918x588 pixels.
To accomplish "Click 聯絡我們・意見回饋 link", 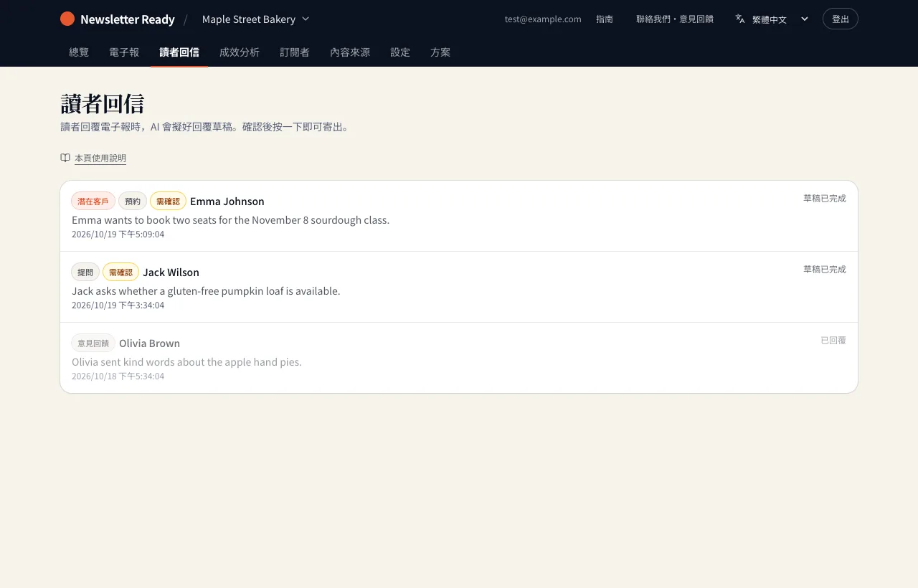I will click(675, 19).
